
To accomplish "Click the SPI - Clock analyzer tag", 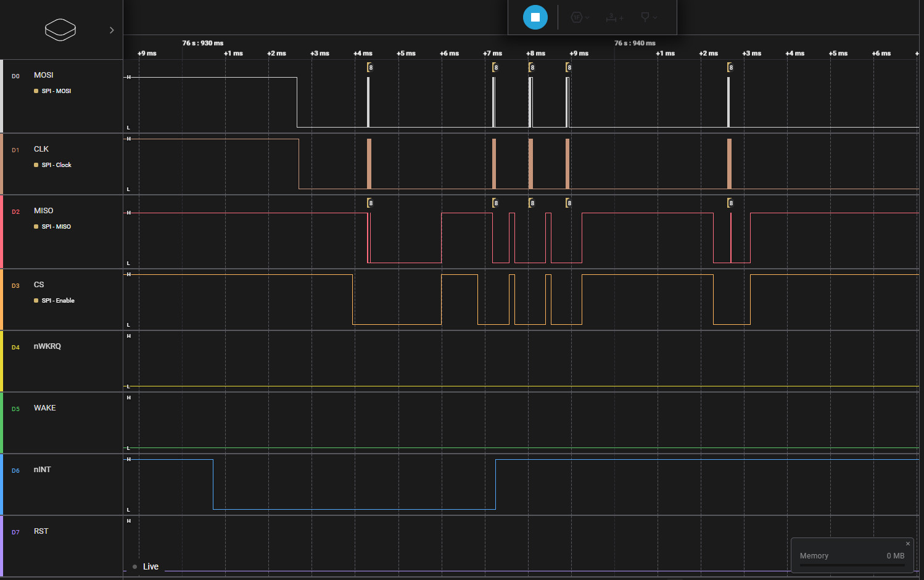I will [53, 165].
